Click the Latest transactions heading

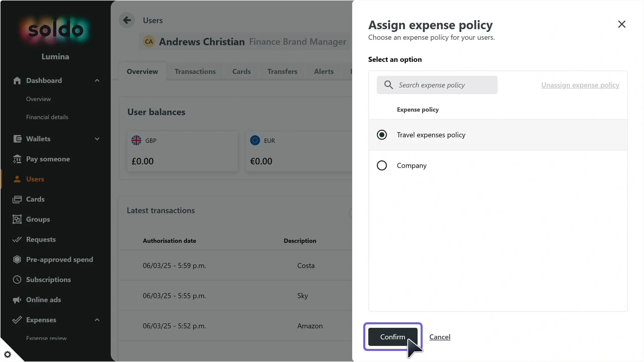(161, 210)
